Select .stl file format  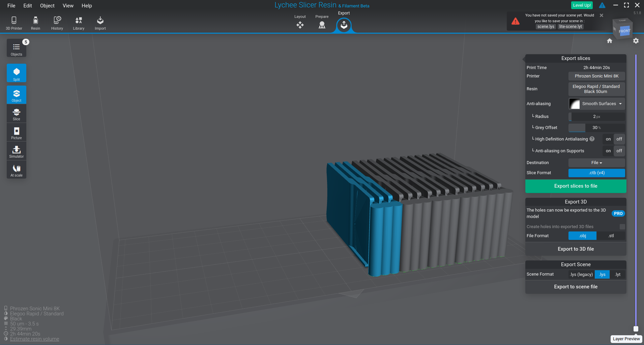[x=611, y=236]
